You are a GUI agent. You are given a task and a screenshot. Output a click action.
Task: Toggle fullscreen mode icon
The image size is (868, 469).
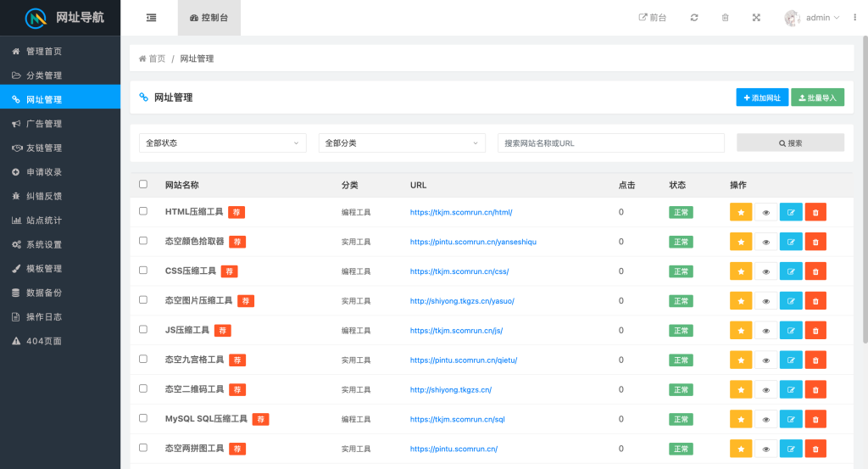tap(756, 18)
